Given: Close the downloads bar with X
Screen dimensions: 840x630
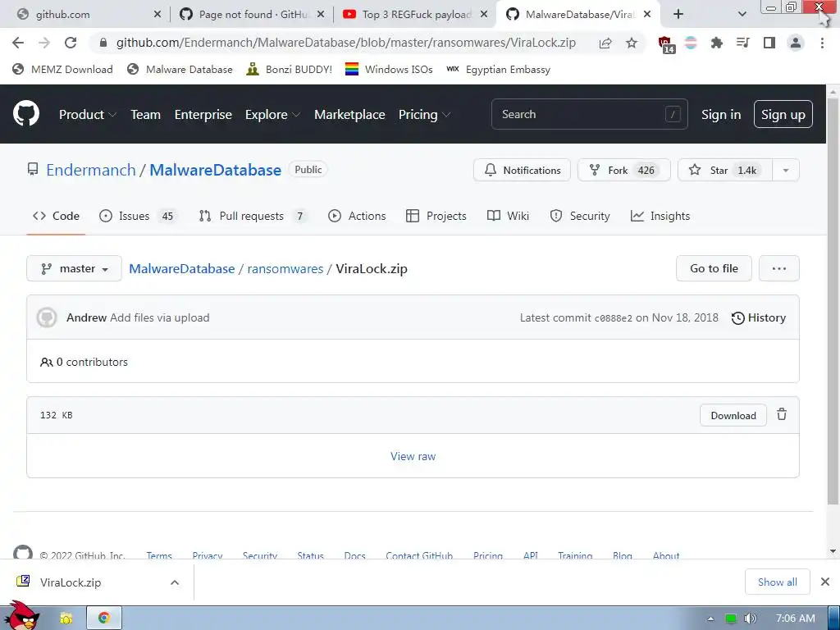Looking at the screenshot, I should tap(825, 582).
